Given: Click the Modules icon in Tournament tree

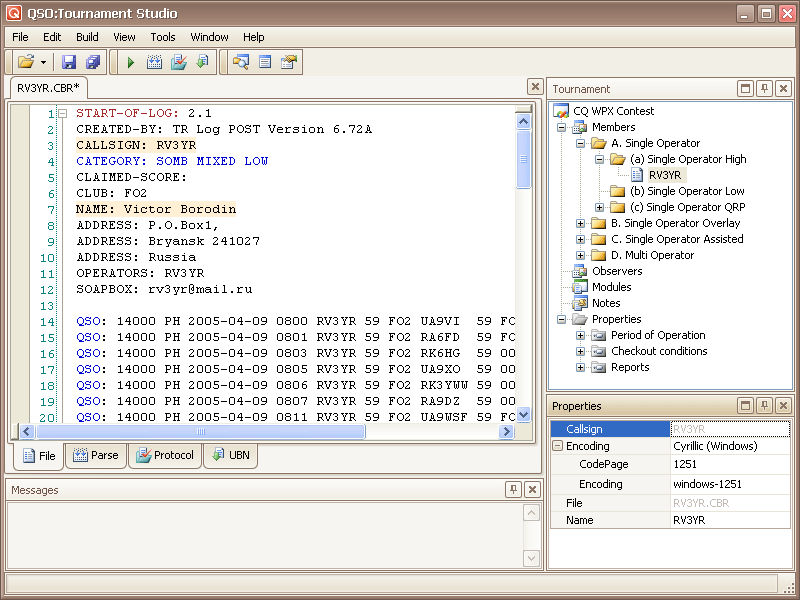Looking at the screenshot, I should click(x=580, y=287).
